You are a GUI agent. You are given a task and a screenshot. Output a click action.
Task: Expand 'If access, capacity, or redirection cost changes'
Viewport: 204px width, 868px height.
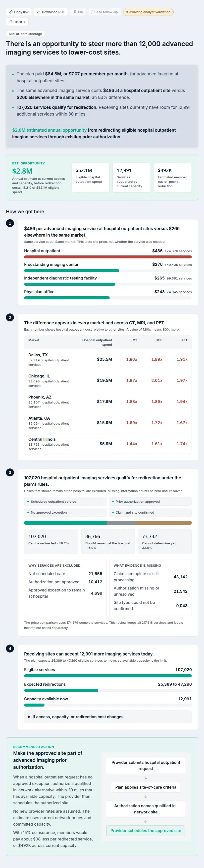click(x=108, y=717)
